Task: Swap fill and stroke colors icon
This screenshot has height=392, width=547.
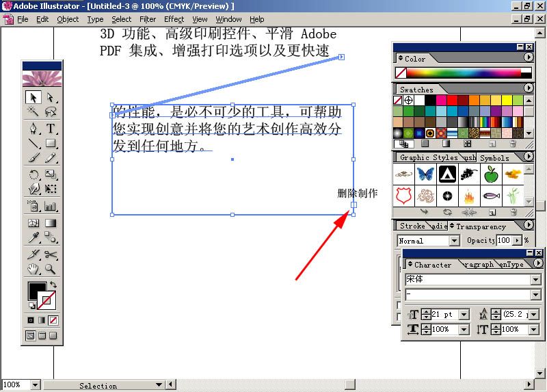Action: tap(53, 284)
